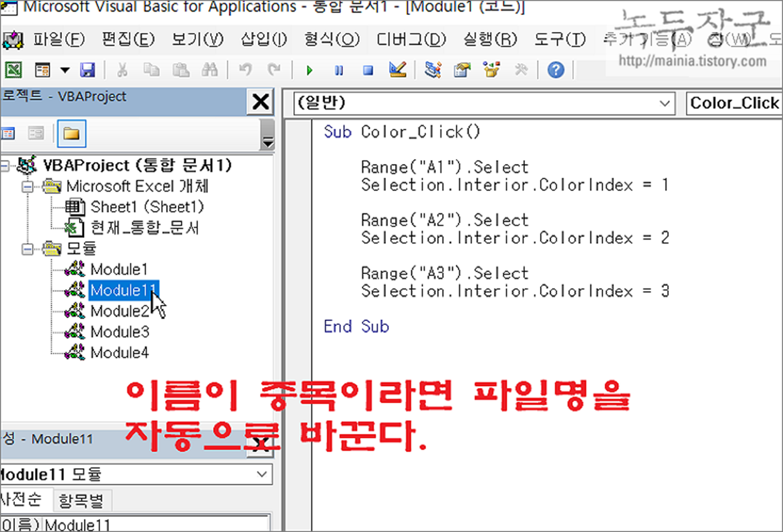Toggle Design Mode icon

tap(397, 69)
